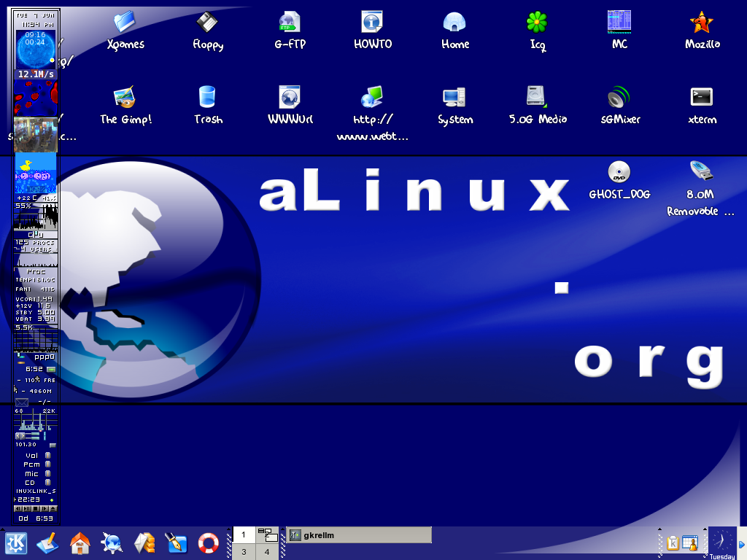Open the handle arrow left of Klipper icon

coord(659,529)
